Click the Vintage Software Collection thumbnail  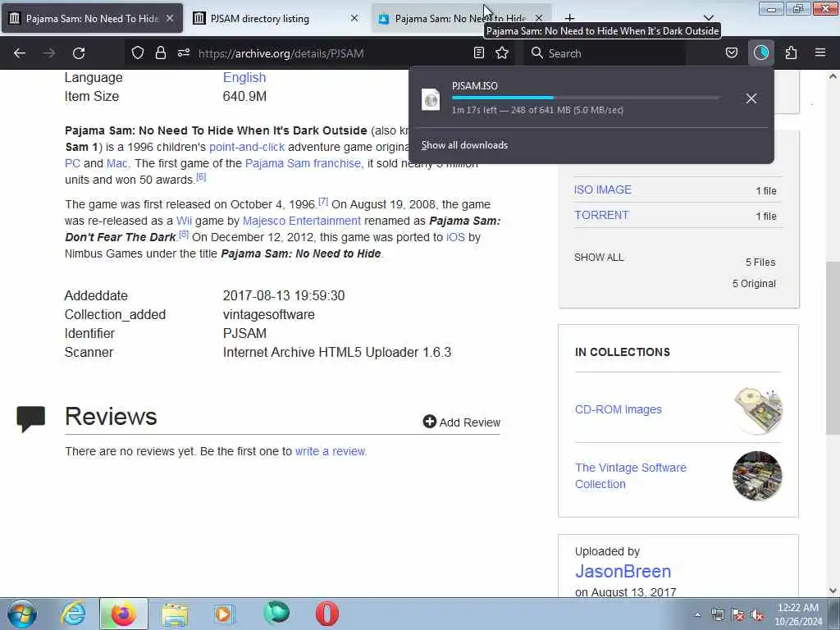click(x=757, y=476)
